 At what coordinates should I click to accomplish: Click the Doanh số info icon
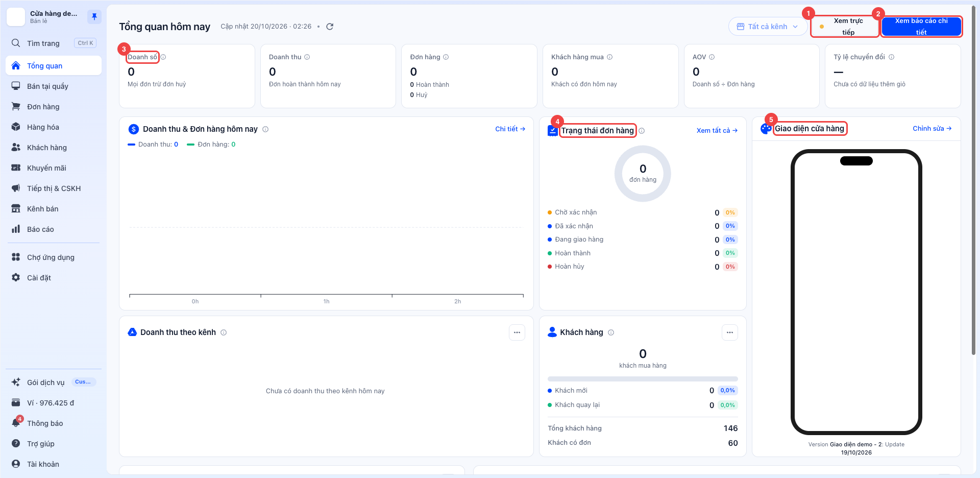(163, 57)
